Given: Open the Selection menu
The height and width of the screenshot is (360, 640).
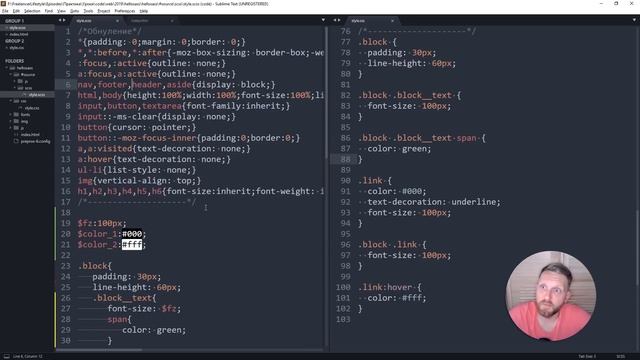Looking at the screenshot, I should pos(32,11).
